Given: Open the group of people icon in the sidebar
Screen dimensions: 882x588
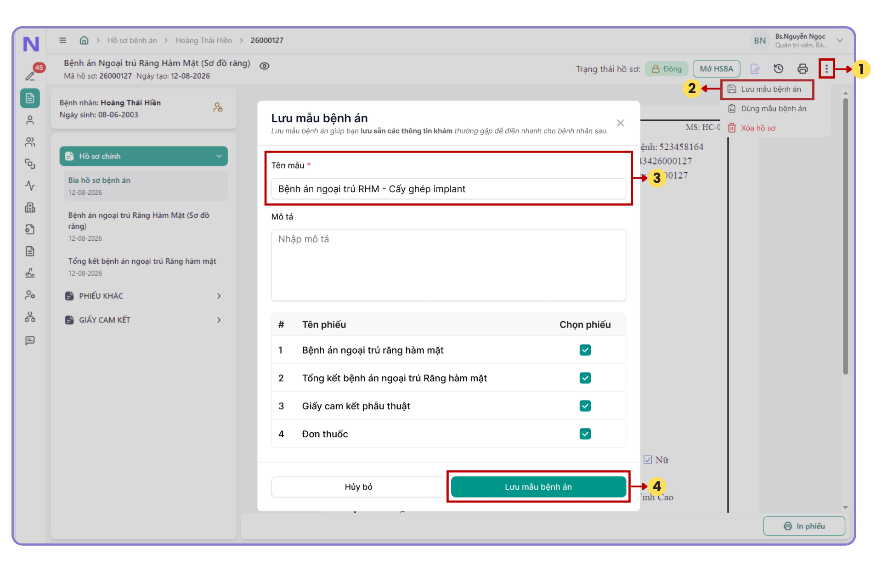Looking at the screenshot, I should coord(30,142).
